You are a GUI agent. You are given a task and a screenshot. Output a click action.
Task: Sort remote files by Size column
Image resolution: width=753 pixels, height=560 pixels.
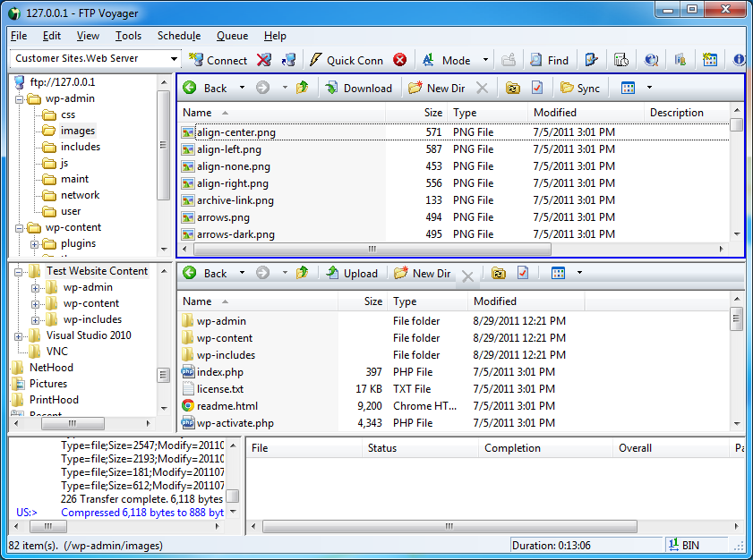[x=416, y=113]
